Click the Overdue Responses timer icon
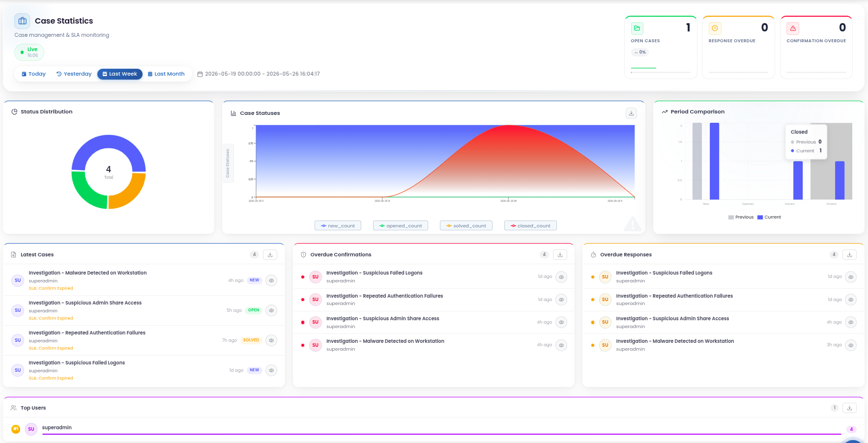Image resolution: width=868 pixels, height=443 pixels. tap(593, 254)
